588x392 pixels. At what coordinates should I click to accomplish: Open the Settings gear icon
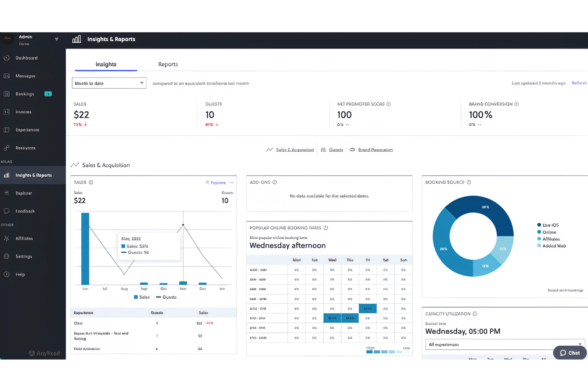(x=7, y=256)
